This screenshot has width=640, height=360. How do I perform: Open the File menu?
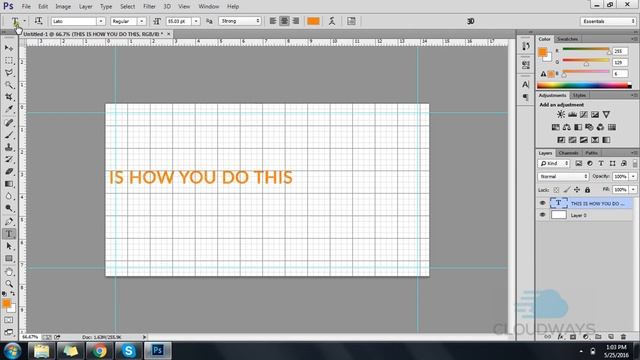click(x=26, y=7)
